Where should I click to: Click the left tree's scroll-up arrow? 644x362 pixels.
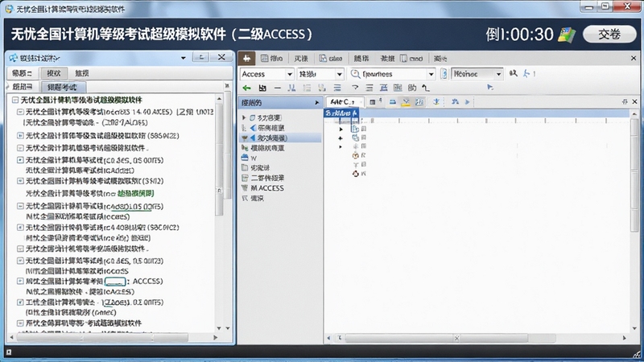pos(219,99)
